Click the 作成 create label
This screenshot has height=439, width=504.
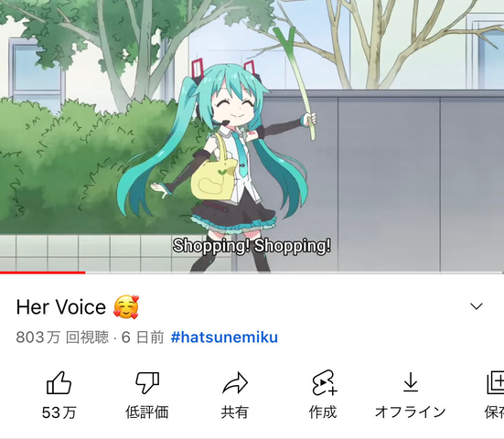click(323, 412)
